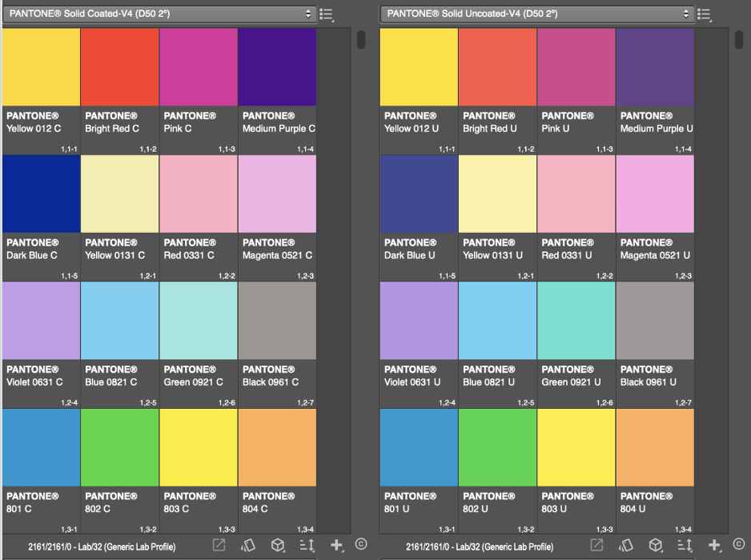Select the Yellow 012 U swatch
Screen dimensions: 751x560
[x=419, y=67]
